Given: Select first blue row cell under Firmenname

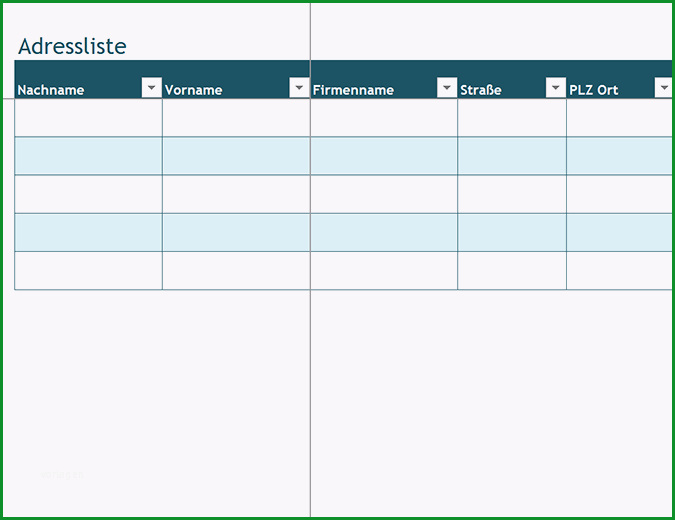Looking at the screenshot, I should pyautogui.click(x=384, y=156).
